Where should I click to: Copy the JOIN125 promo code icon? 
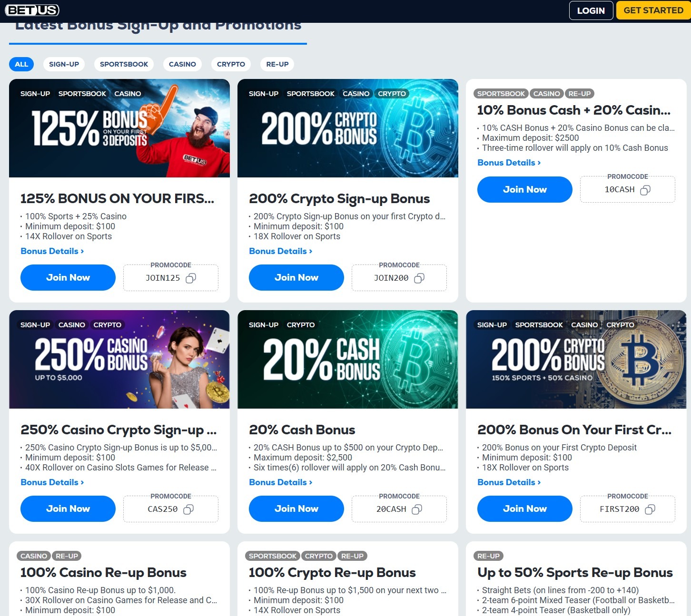point(191,278)
